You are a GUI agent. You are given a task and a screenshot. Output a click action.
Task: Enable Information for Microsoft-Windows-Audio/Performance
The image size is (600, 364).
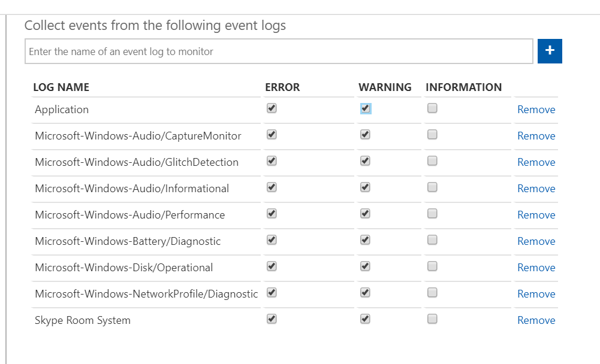pyautogui.click(x=432, y=214)
